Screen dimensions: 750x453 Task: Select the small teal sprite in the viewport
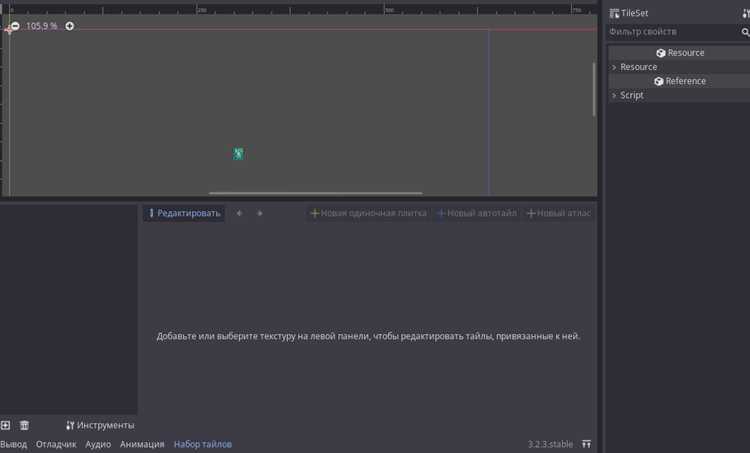[238, 154]
